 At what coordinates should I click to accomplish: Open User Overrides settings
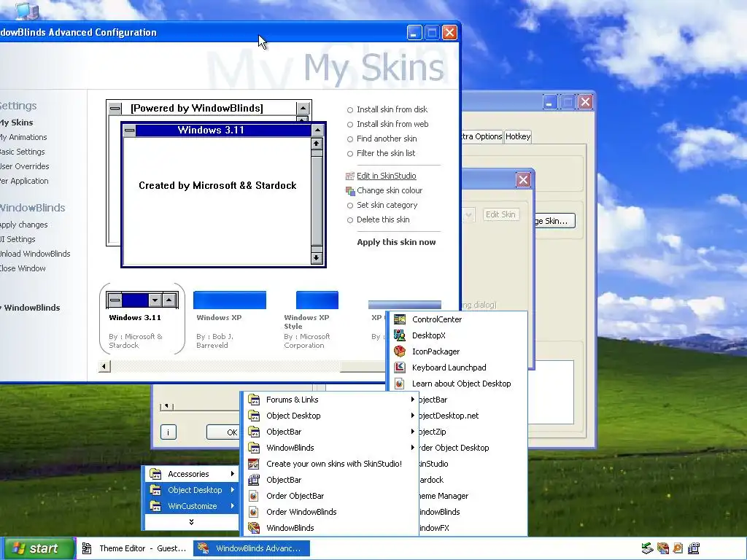[x=25, y=166]
